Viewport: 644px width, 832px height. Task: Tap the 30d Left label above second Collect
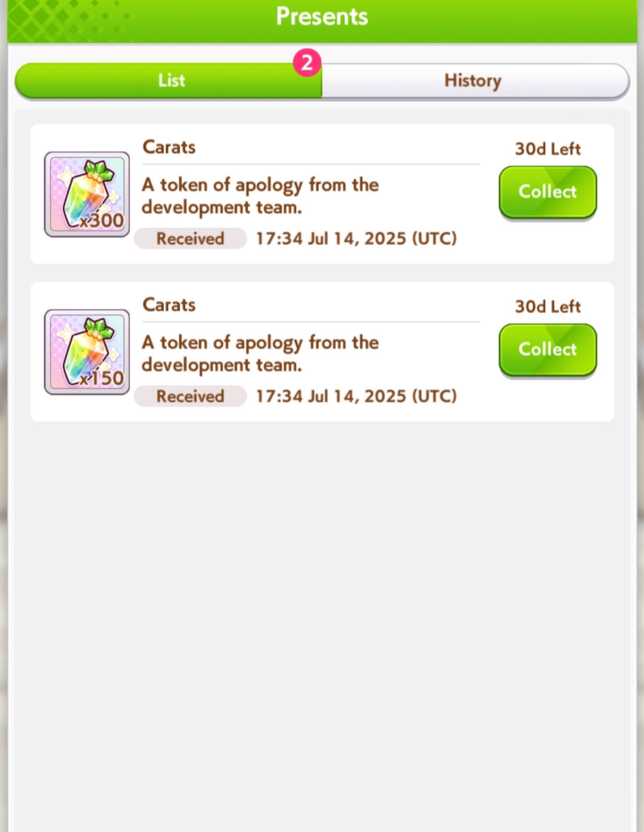548,306
